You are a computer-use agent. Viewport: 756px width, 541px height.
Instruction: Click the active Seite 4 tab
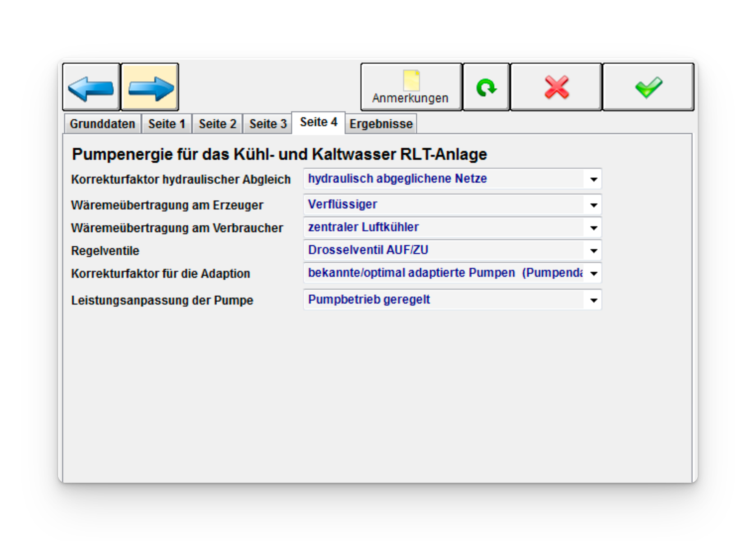[318, 122]
